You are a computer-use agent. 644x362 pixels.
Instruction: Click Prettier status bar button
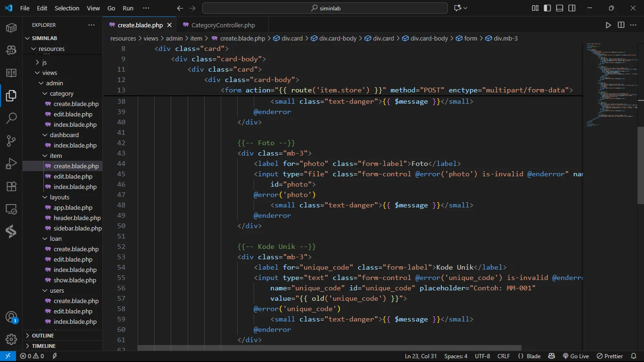click(610, 356)
